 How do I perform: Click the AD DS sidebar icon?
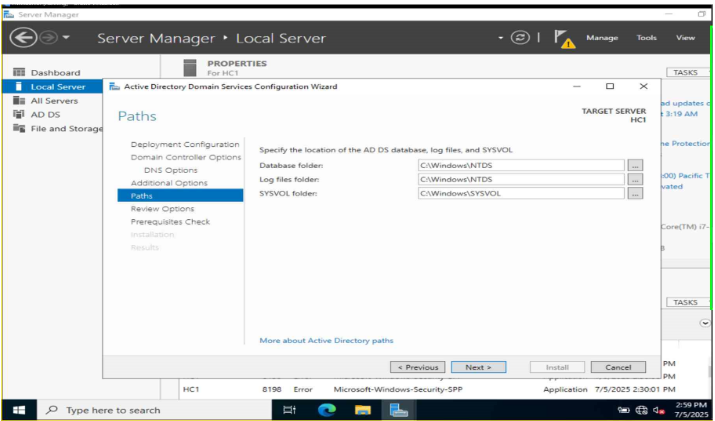coord(19,114)
